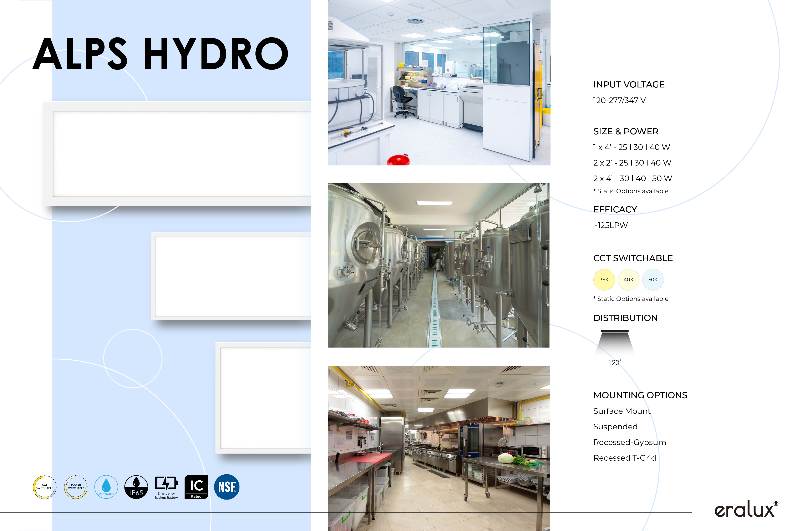Click the SIZE & POWER heading
Screen dimensions: 812x531
click(626, 131)
